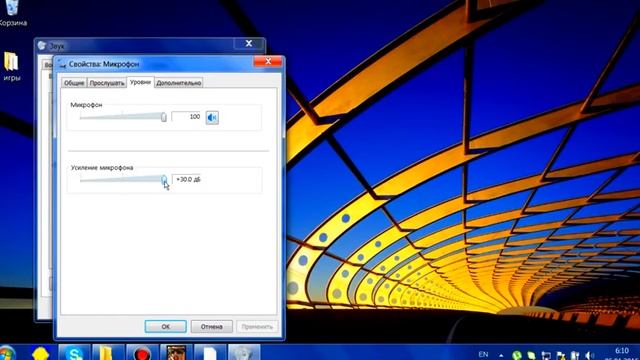640x360 pixels.
Task: Click the volume speaker tray icon
Action: pyautogui.click(x=589, y=356)
